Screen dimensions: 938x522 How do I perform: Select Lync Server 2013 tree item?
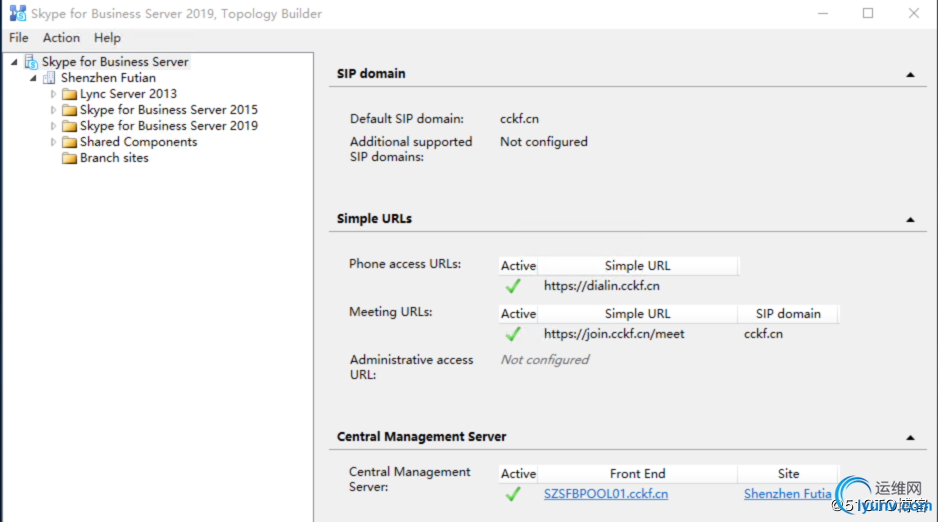129,94
